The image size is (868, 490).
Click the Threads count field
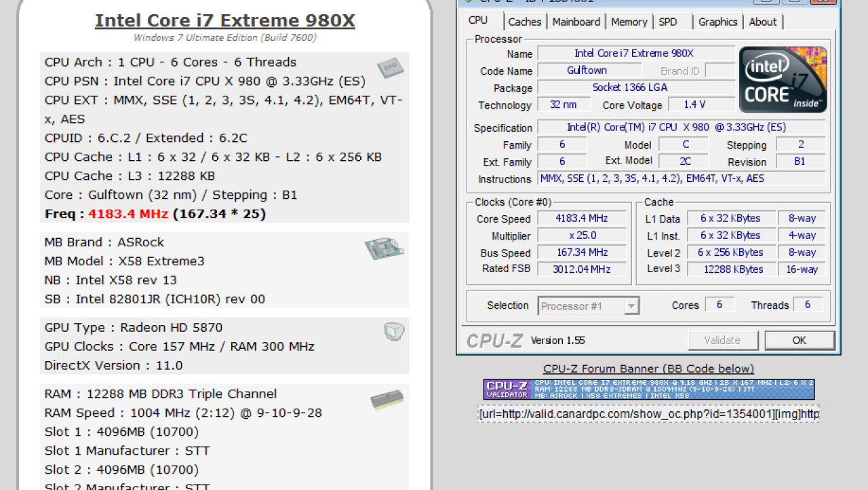tap(808, 305)
